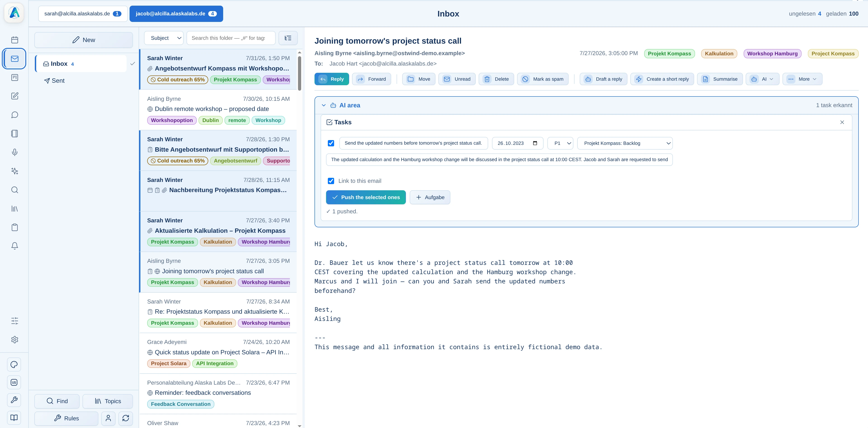Mark the email as spam
Image resolution: width=868 pixels, height=428 pixels.
(x=543, y=79)
